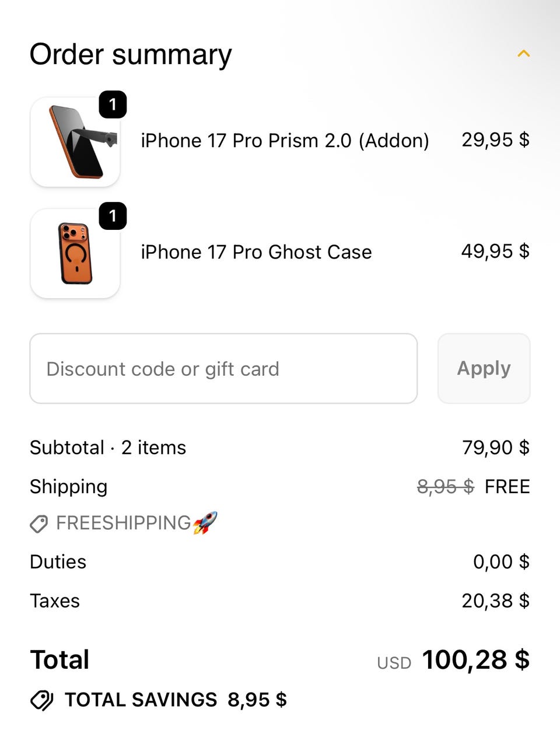Image resolution: width=560 pixels, height=737 pixels.
Task: Focus the discount code or gift card field
Action: [223, 369]
